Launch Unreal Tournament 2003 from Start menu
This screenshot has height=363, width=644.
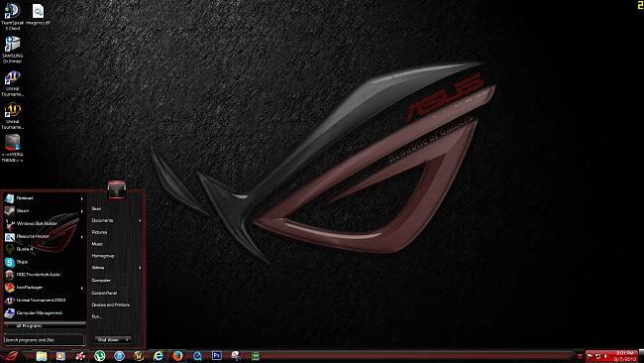(x=44, y=301)
